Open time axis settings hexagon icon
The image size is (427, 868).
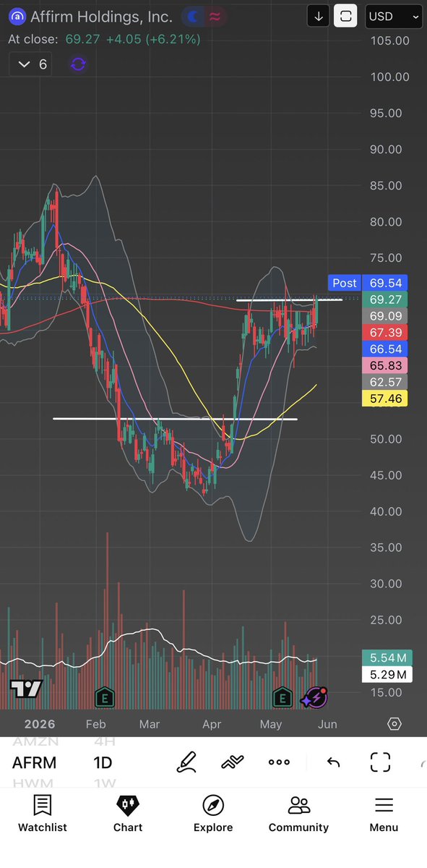point(394,724)
